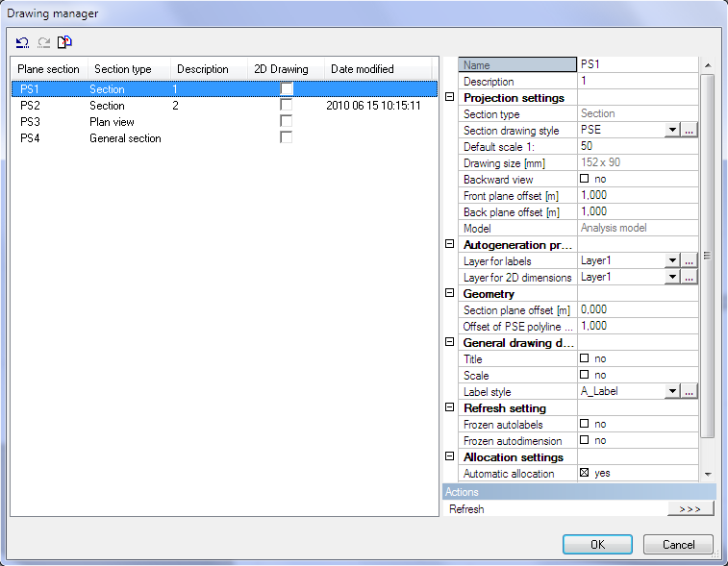The width and height of the screenshot is (728, 566).
Task: Open Section drawing style browse button
Action: tap(690, 131)
